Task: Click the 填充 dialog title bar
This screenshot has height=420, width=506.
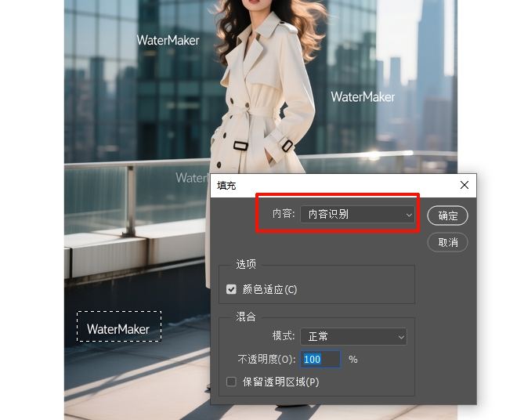Action: tap(329, 185)
